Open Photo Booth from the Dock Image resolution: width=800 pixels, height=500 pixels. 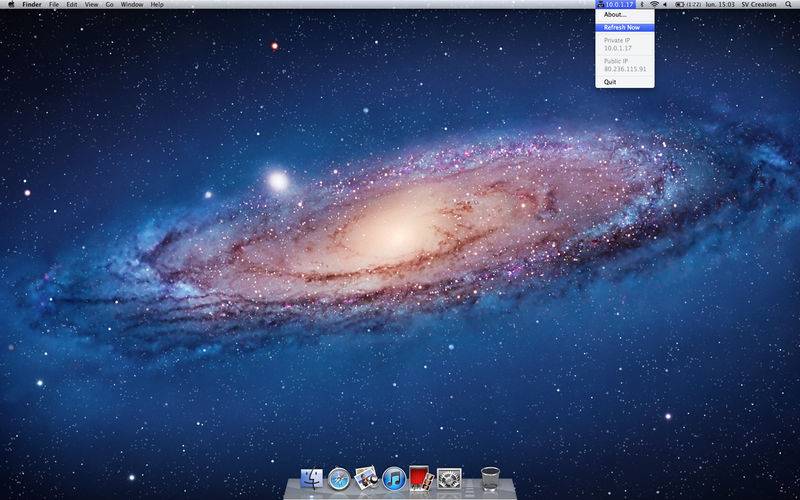[x=421, y=478]
